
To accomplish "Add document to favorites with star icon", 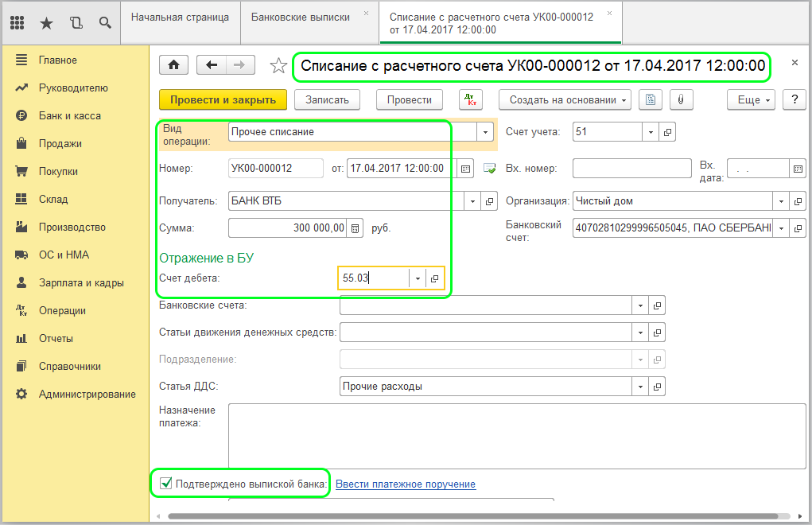I will click(278, 66).
